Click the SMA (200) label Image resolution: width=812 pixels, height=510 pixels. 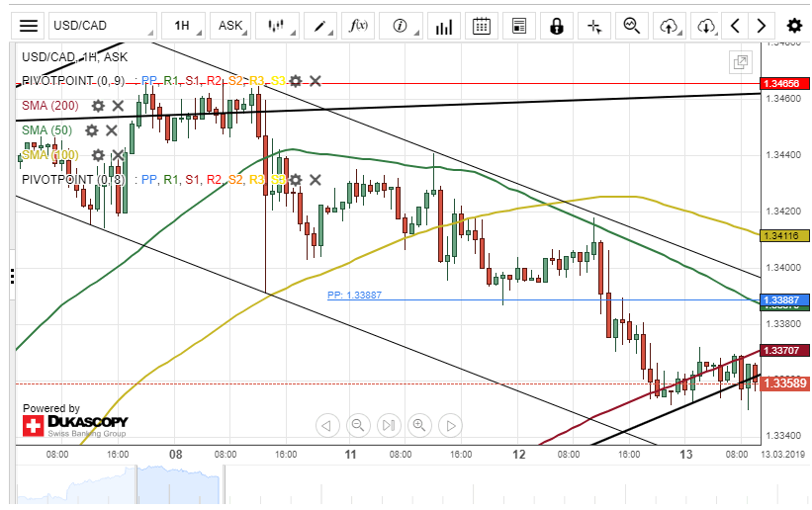[x=50, y=106]
